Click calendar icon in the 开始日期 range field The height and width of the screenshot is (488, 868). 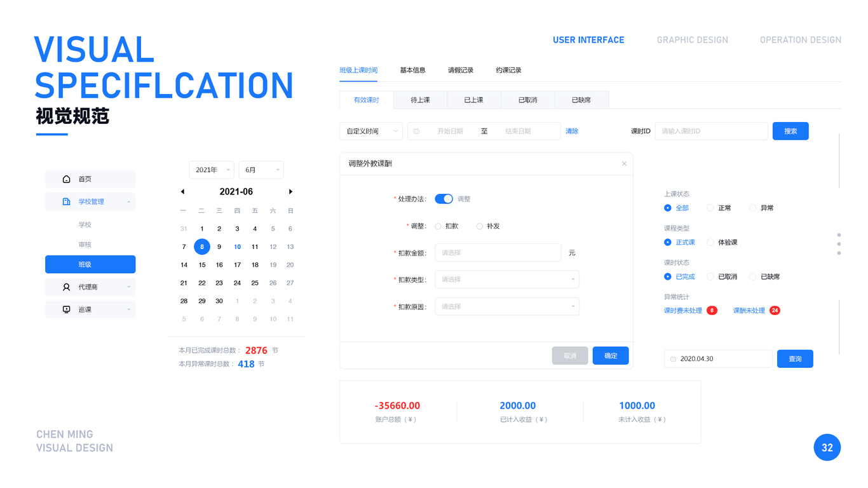pyautogui.click(x=417, y=131)
